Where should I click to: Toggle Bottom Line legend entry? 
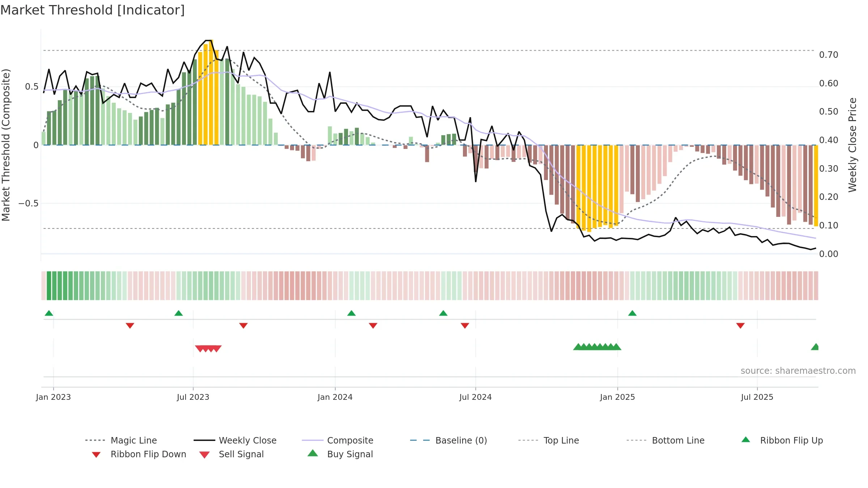pyautogui.click(x=665, y=440)
